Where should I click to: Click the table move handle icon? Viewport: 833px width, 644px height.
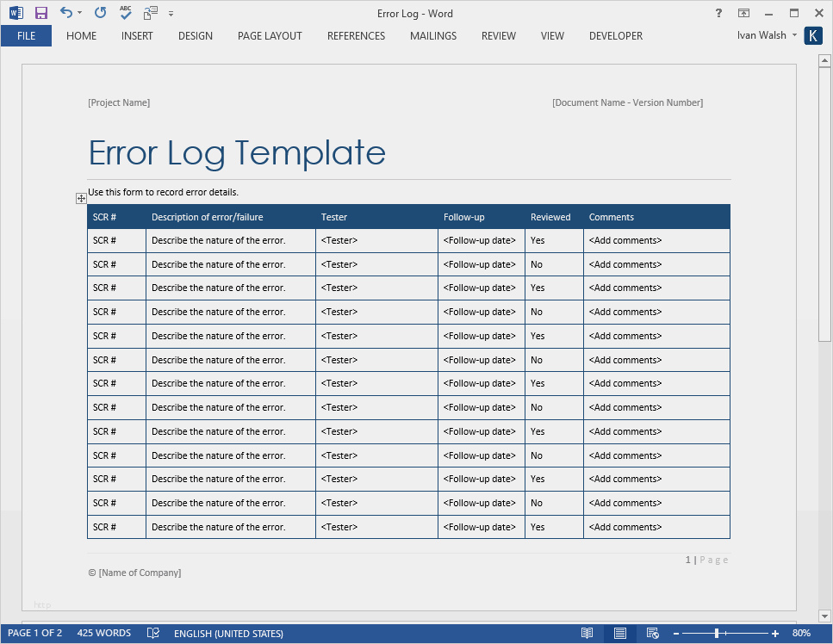point(81,199)
